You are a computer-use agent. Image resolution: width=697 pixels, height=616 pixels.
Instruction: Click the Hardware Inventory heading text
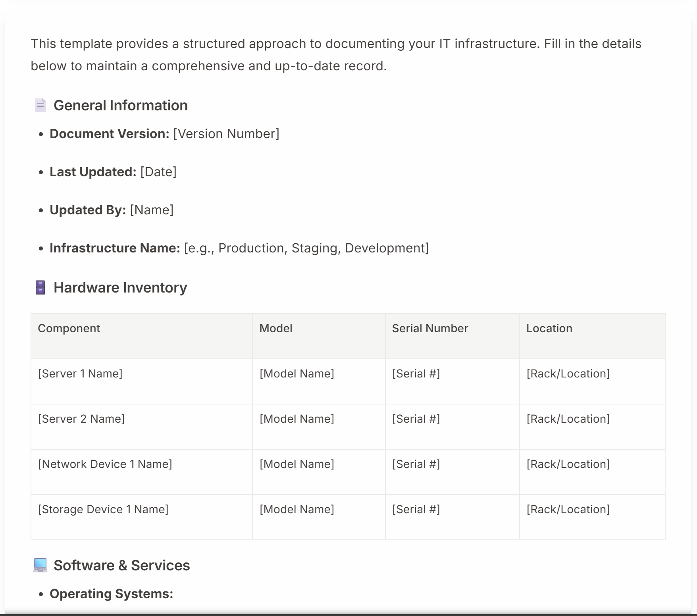(120, 288)
